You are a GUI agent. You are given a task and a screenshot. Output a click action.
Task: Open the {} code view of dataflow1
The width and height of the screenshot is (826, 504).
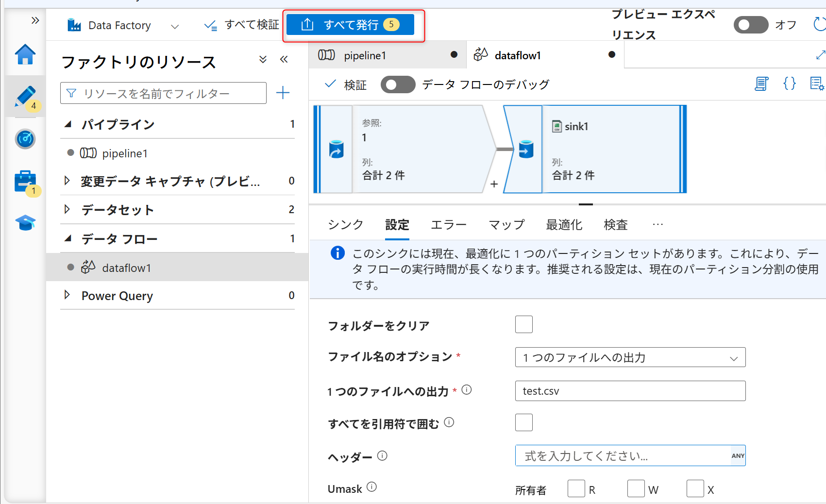point(789,84)
